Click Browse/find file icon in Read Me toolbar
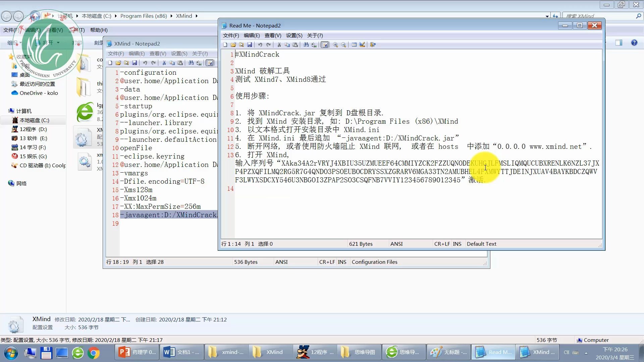644x362 pixels. [x=241, y=45]
